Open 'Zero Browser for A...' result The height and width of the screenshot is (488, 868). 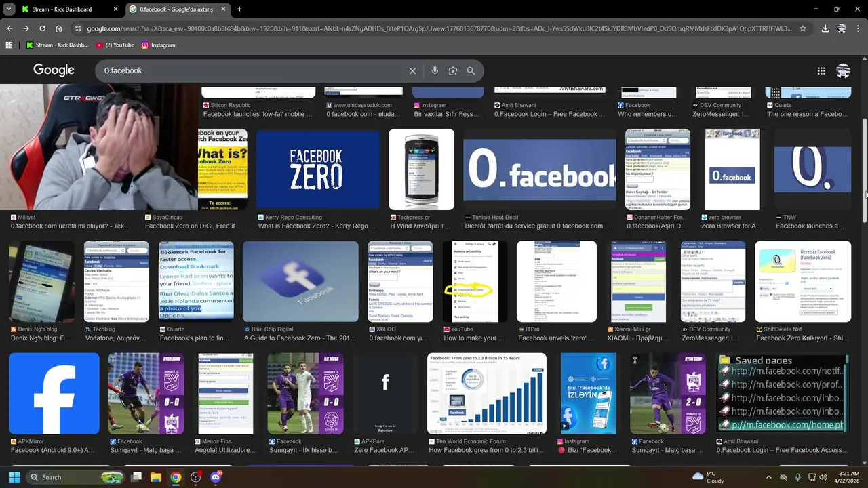click(x=731, y=226)
